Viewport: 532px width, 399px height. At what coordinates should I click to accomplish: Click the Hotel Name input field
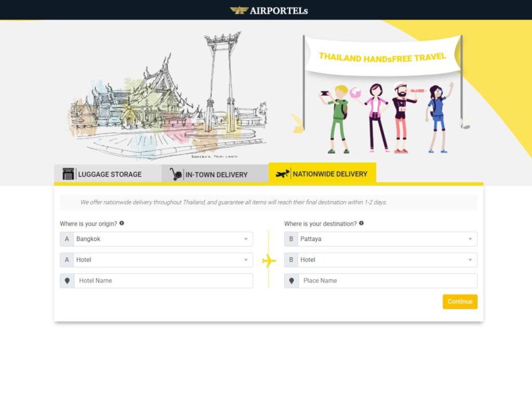pyautogui.click(x=164, y=281)
